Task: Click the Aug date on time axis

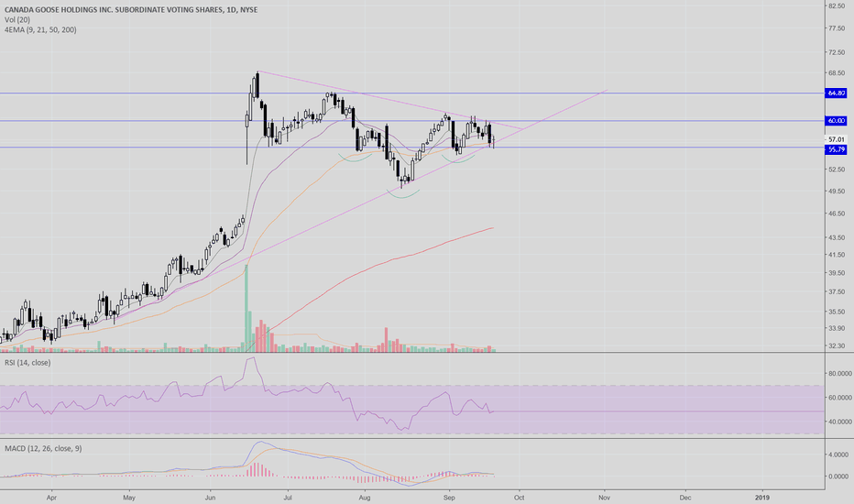Action: pyautogui.click(x=365, y=498)
